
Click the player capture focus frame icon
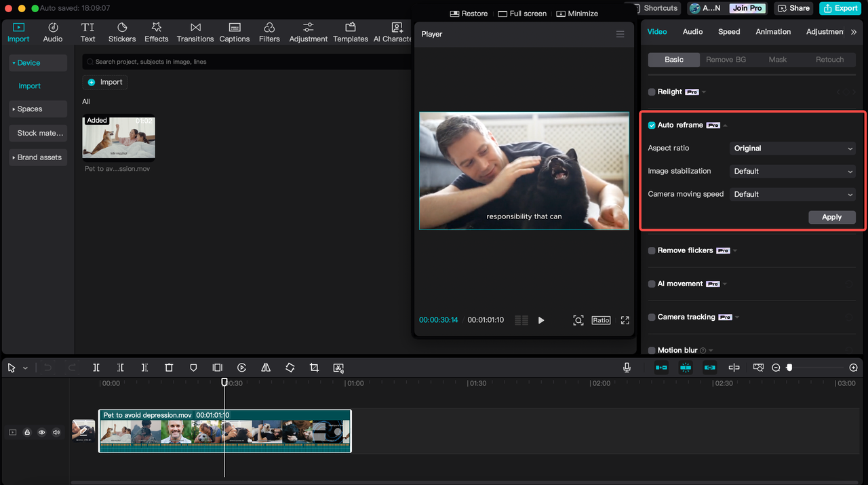[x=578, y=320]
